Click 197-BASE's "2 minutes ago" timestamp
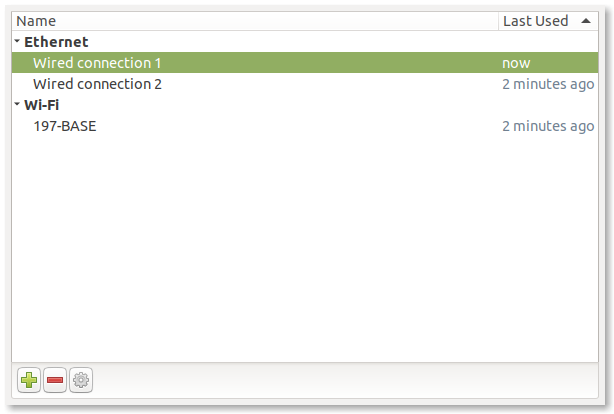The height and width of the screenshot is (414, 614). tap(548, 126)
